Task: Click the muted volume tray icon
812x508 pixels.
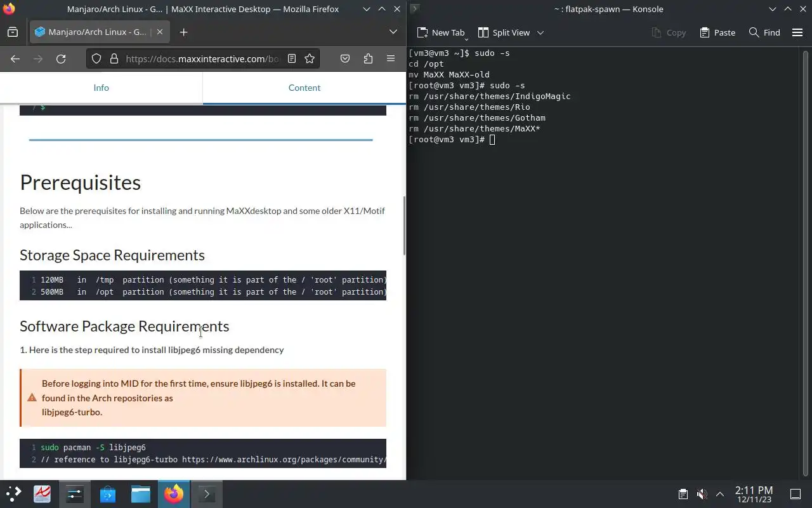Action: (x=702, y=494)
